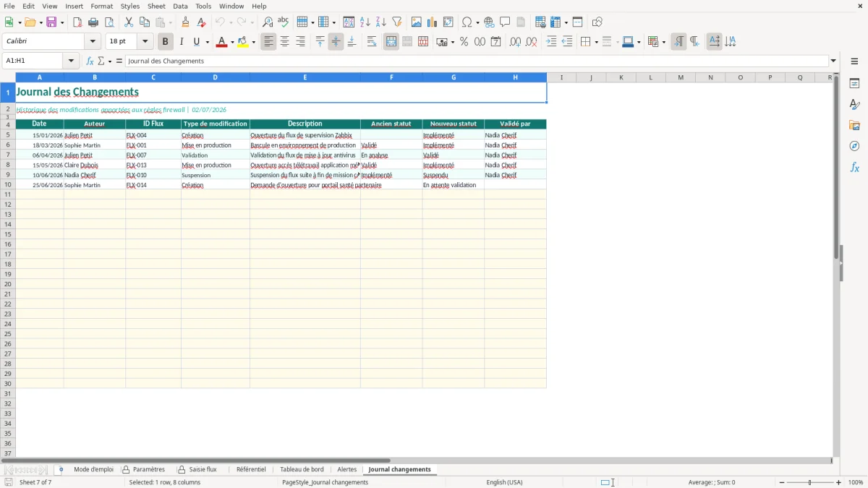
Task: Click the Save document icon
Action: (51, 22)
